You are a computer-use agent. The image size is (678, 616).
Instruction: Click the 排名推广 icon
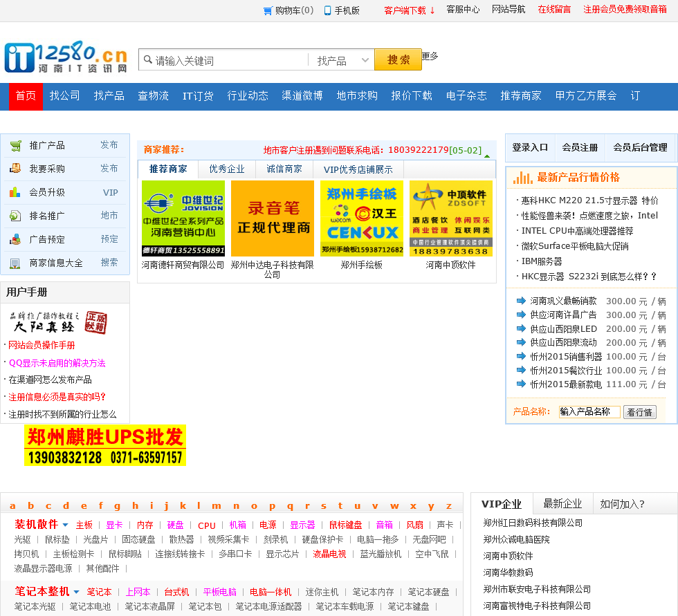15,215
